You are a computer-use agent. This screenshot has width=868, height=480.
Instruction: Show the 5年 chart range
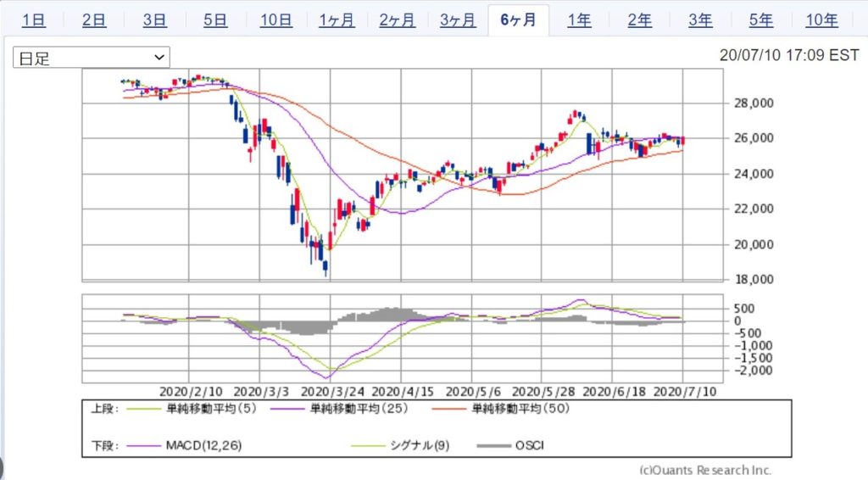pyautogui.click(x=761, y=21)
